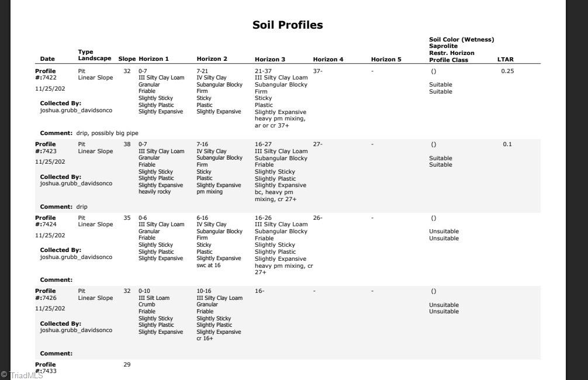Click the Profile Class column header
The image size is (588, 380).
coord(448,60)
